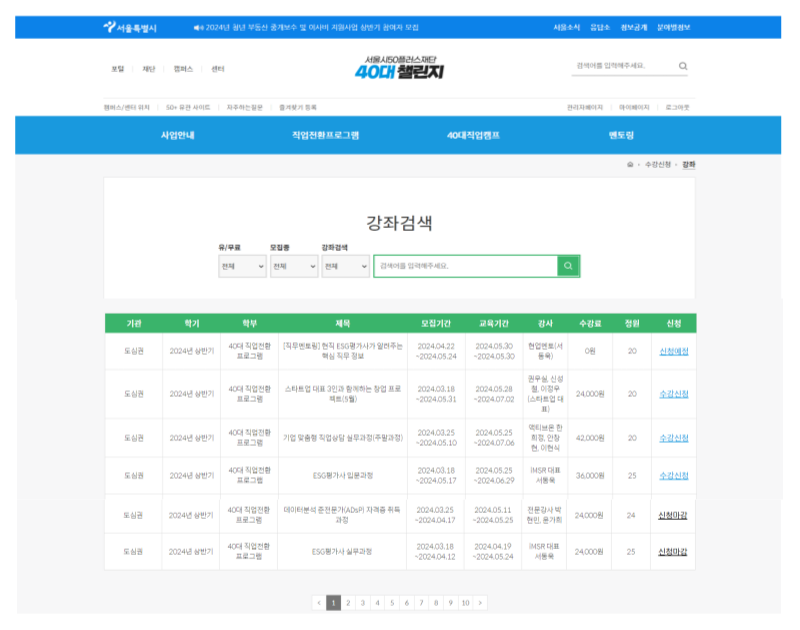
Task: Click the 서울특별시 logo in top bar
Action: (130, 27)
